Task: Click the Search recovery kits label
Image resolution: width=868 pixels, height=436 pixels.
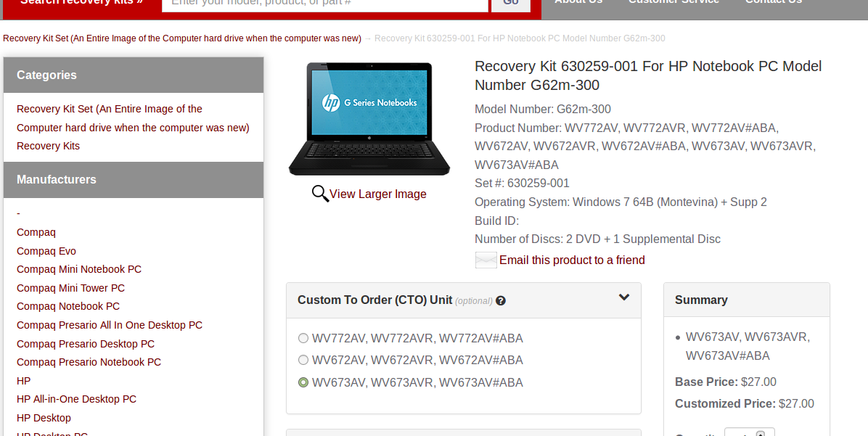Action: click(x=81, y=2)
